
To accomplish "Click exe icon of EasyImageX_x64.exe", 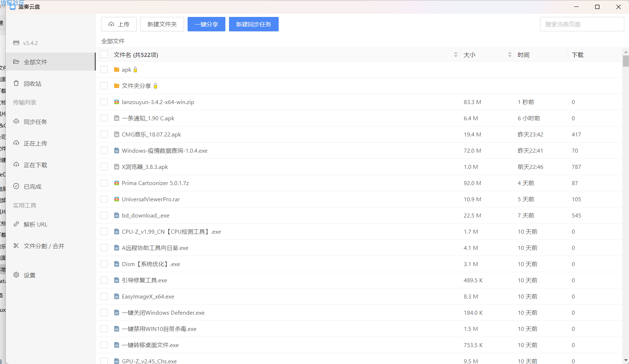I will coord(117,296).
